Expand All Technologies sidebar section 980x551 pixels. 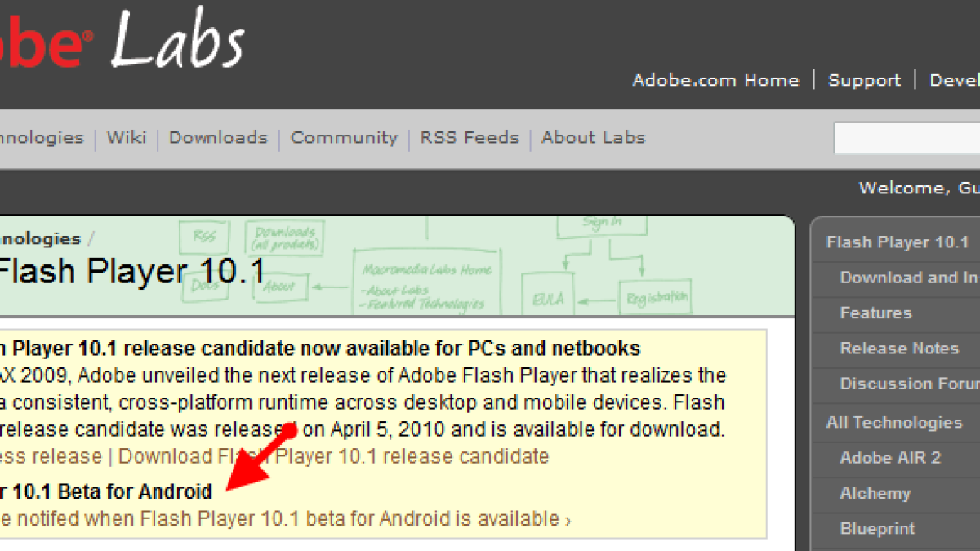893,422
